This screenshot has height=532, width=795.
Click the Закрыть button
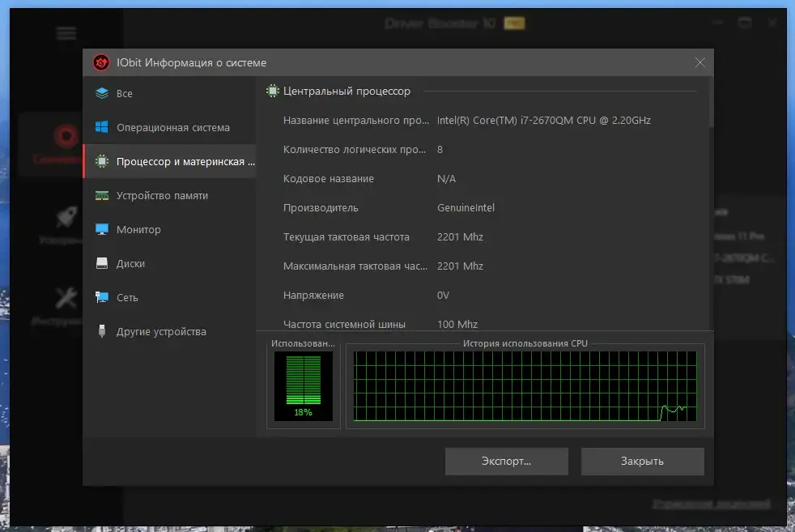click(x=642, y=461)
